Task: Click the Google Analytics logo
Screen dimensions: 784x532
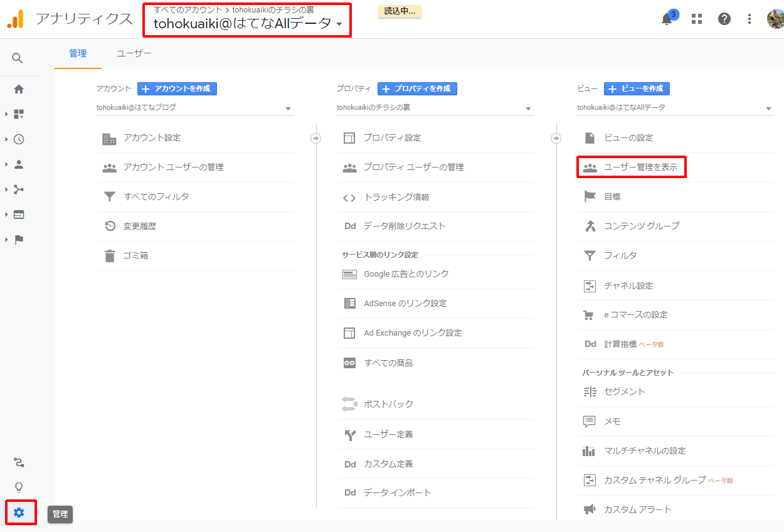Action: (15, 19)
